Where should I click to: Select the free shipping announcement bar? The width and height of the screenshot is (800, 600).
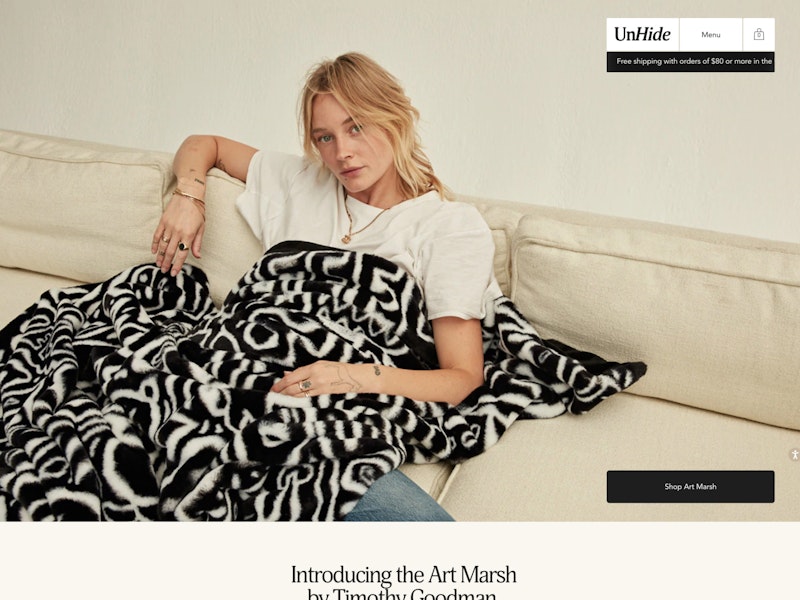tap(690, 62)
